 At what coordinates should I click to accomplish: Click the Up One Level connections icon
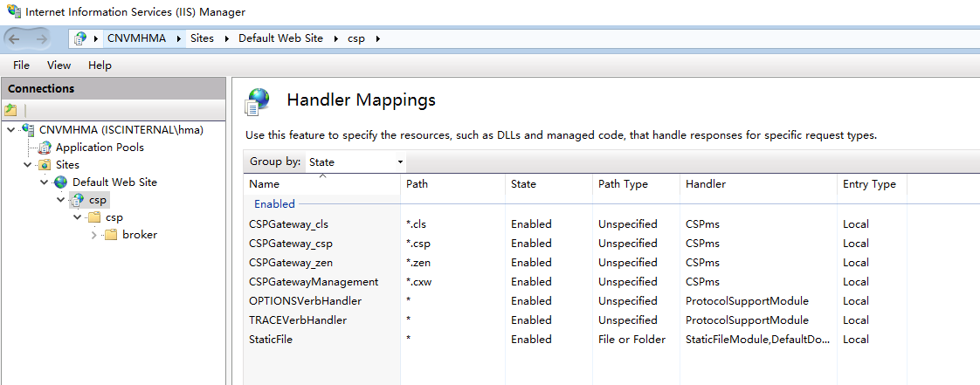pos(10,110)
